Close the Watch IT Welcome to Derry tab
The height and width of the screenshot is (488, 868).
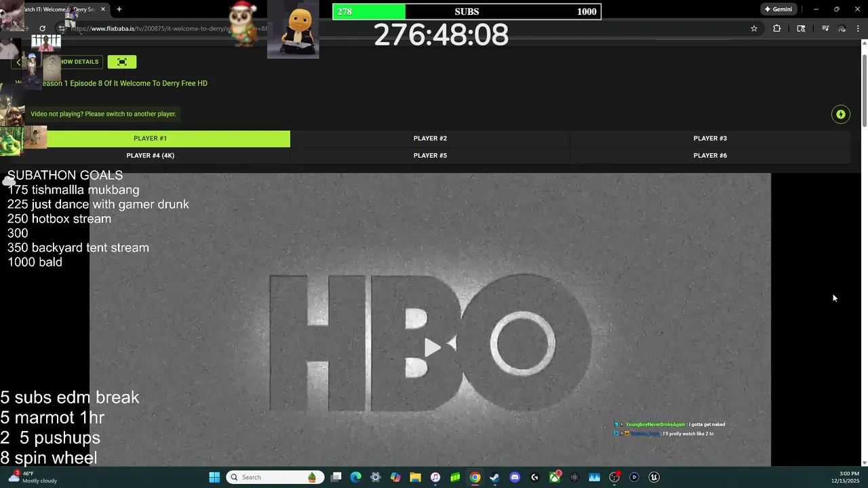(103, 9)
